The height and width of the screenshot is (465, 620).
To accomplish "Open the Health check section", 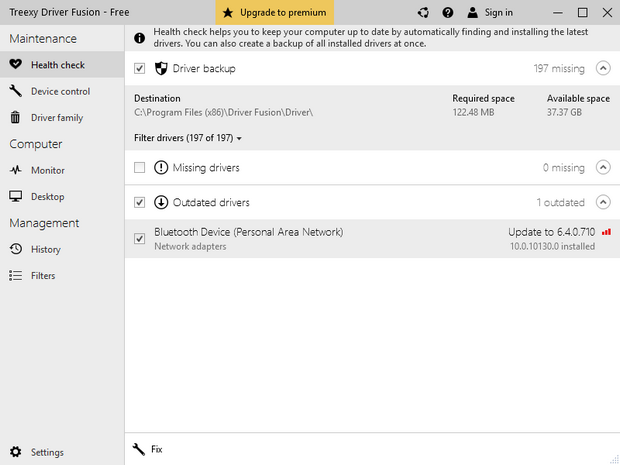I will (57, 65).
